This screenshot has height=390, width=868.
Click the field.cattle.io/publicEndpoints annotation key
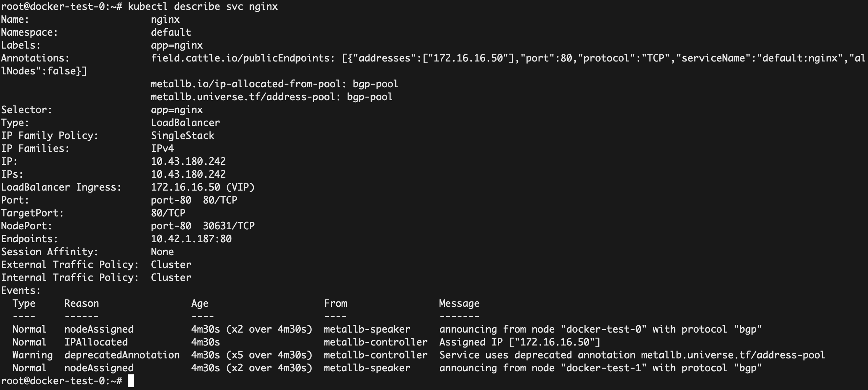tap(240, 58)
